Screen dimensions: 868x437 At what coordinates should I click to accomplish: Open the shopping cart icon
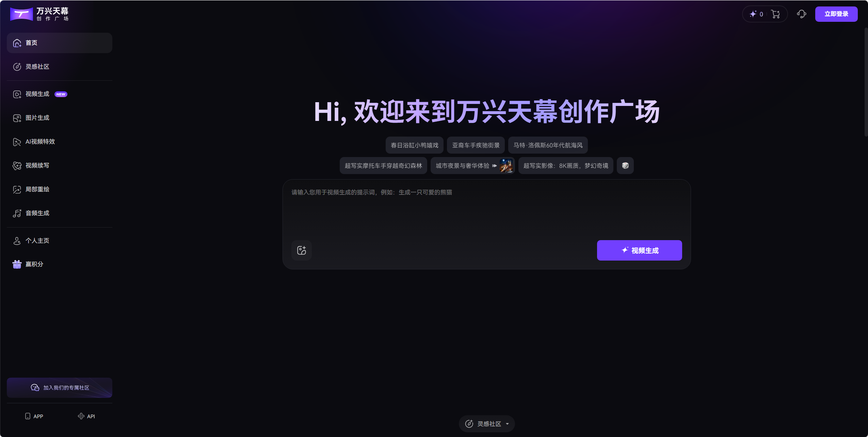point(776,14)
